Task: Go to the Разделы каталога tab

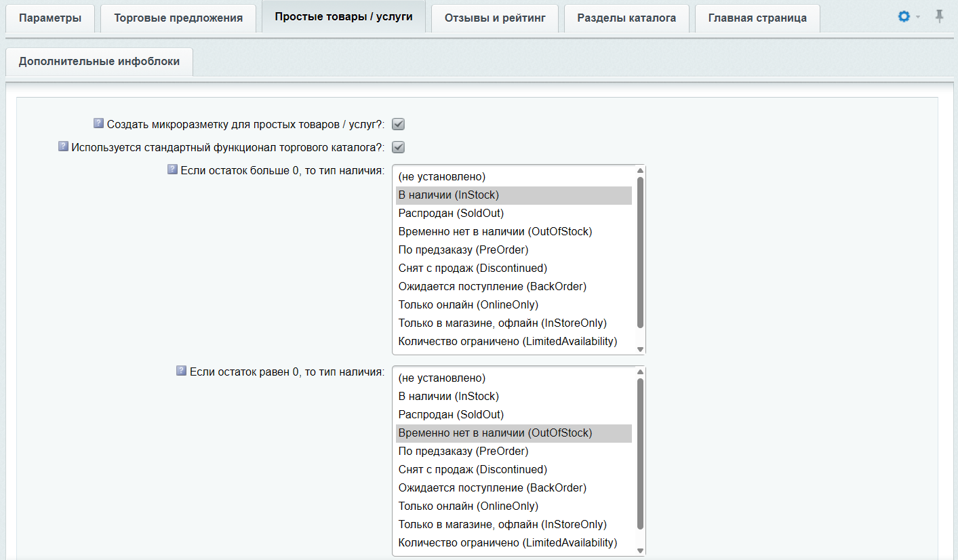Action: click(x=626, y=18)
